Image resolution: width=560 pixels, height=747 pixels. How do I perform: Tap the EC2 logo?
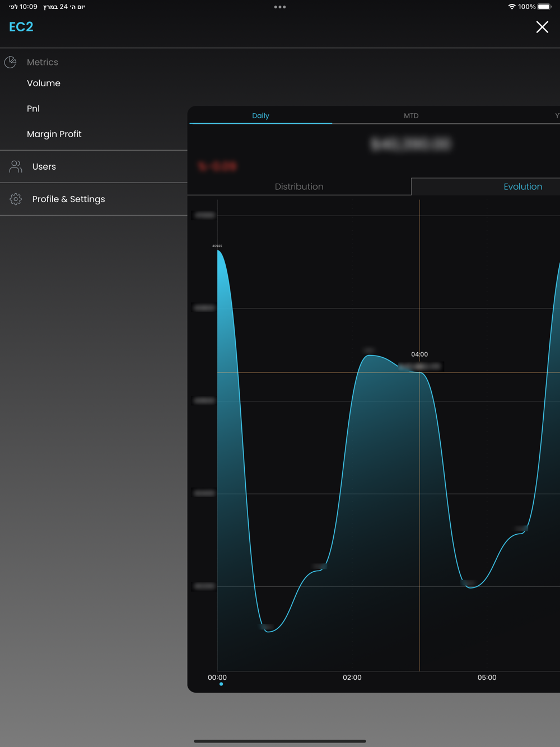point(21,27)
